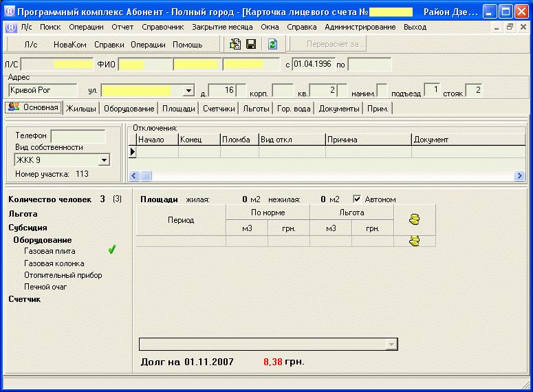Click the Перерасчет за... button

click(327, 44)
